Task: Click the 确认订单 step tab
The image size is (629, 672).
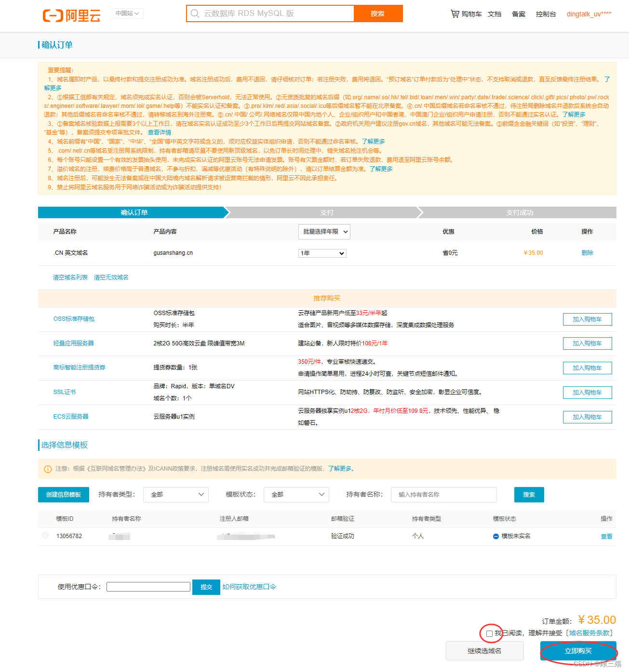Action: pos(134,212)
